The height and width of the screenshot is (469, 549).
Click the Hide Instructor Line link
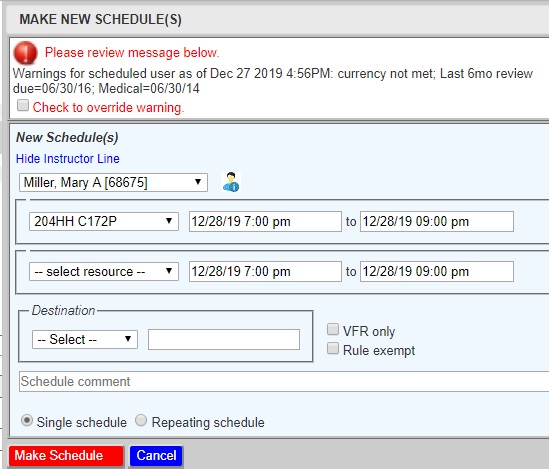(68, 159)
